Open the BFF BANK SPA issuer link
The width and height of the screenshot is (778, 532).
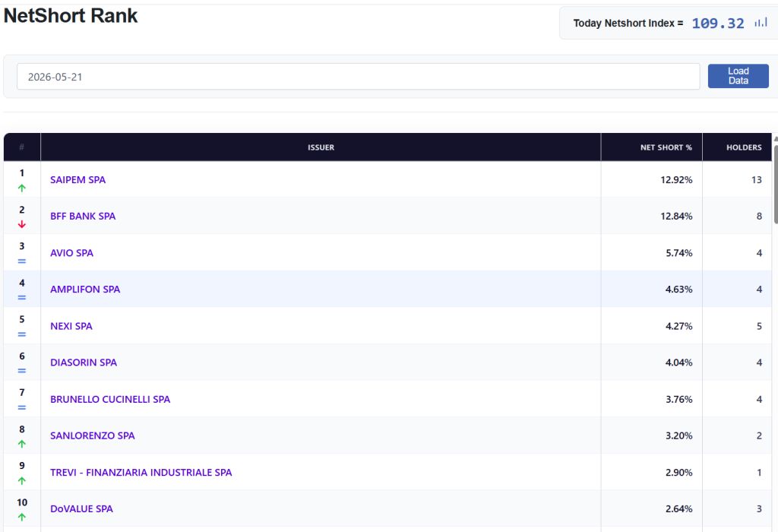coord(83,216)
